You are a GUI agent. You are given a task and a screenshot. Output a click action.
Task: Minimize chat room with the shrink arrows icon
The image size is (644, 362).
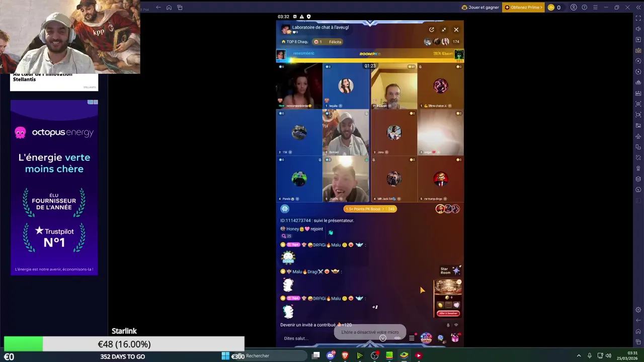pos(444,30)
